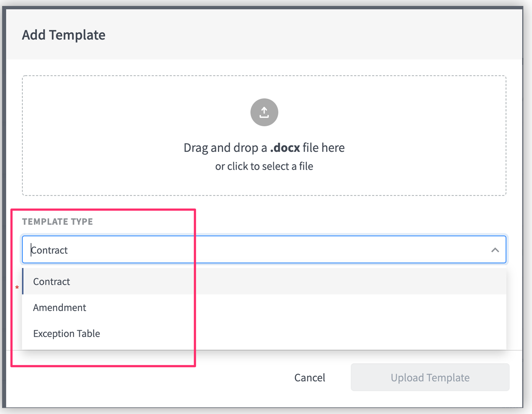Click the 'Drag and drop a .docx file here' text
This screenshot has width=532, height=414.
click(x=264, y=148)
